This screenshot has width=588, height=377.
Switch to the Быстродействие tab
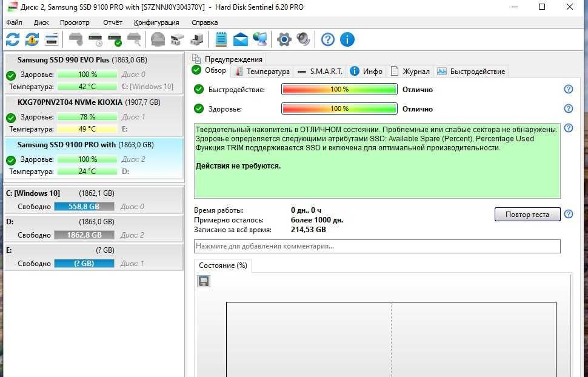tap(471, 72)
